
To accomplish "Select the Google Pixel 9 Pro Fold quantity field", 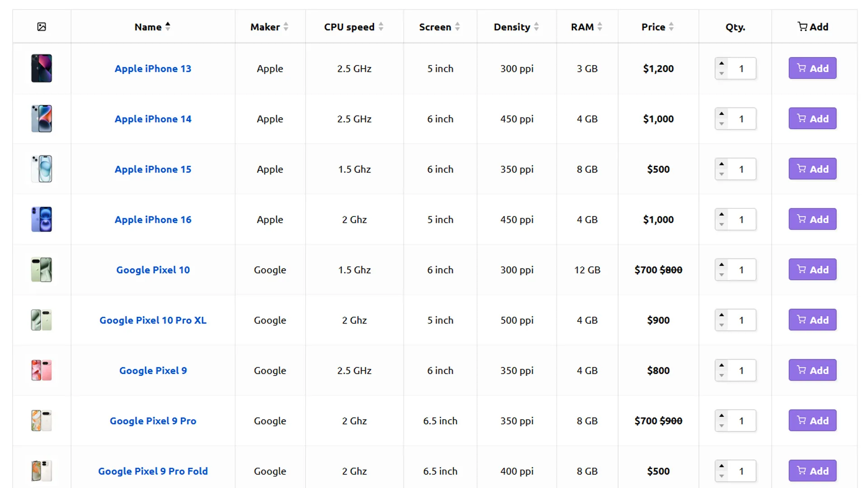I will click(741, 471).
